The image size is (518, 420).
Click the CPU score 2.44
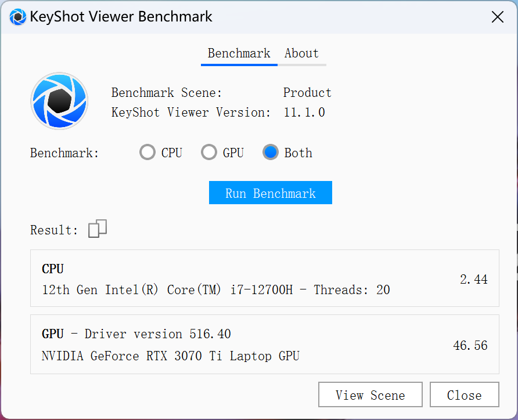[x=474, y=280]
